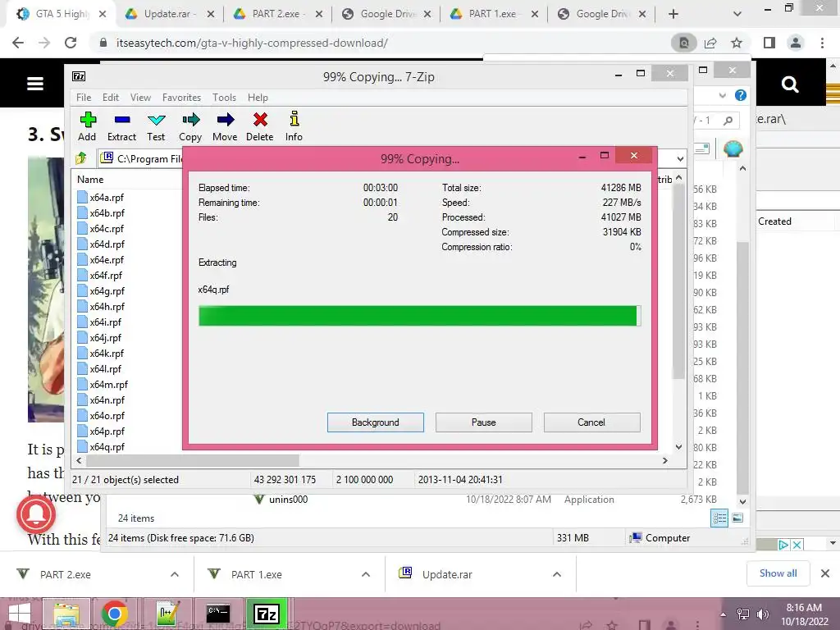Viewport: 840px width, 630px height.
Task: Click the Pause button
Action: pyautogui.click(x=484, y=422)
